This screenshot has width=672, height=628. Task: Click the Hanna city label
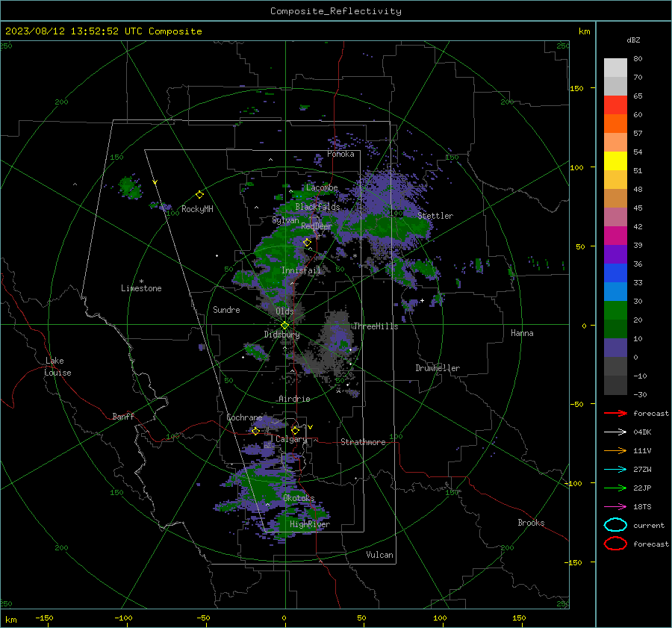[522, 333]
